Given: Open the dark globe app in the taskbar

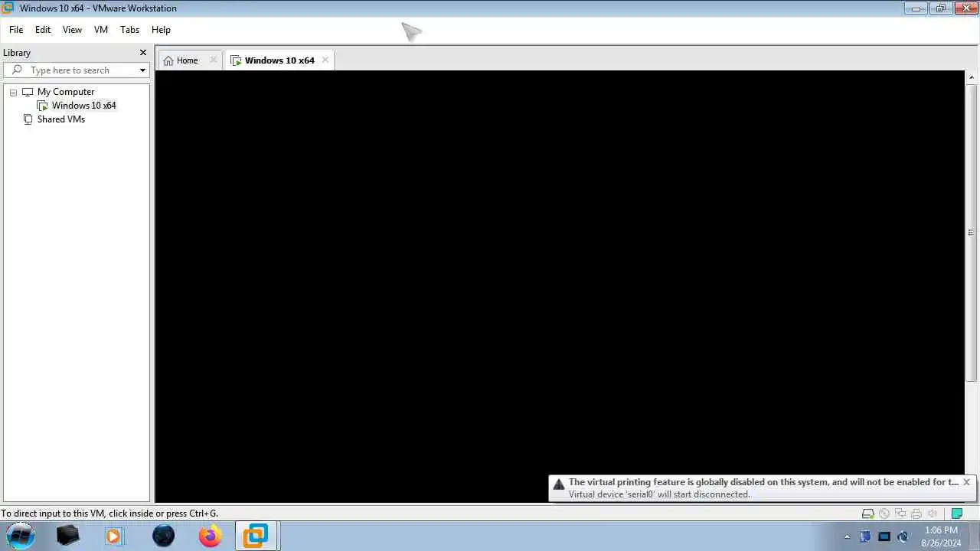Looking at the screenshot, I should [x=163, y=536].
